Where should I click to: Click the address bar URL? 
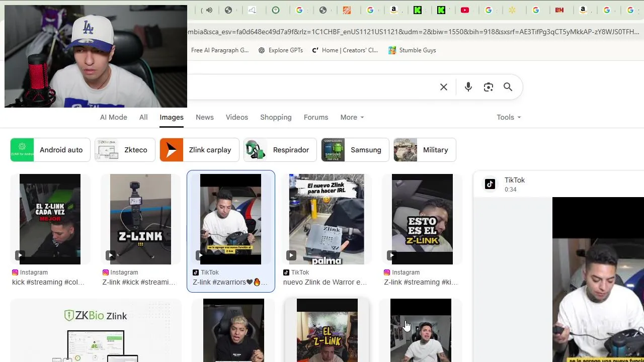413,32
